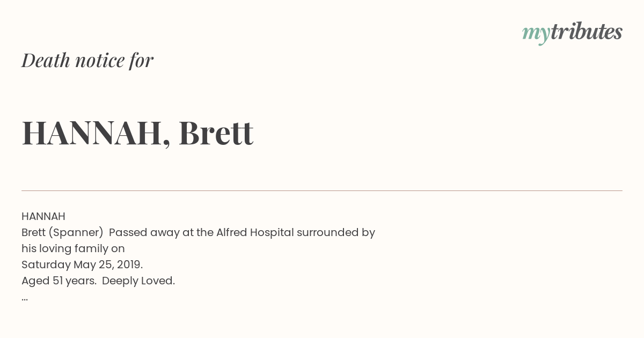644x338 pixels.
Task: Click the "Deeply Loved." text
Action: click(138, 281)
